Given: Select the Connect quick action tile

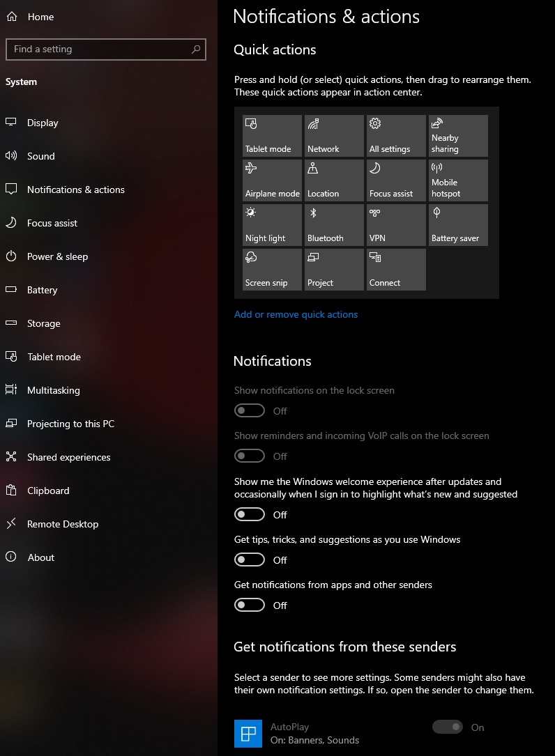Looking at the screenshot, I should pyautogui.click(x=396, y=270).
